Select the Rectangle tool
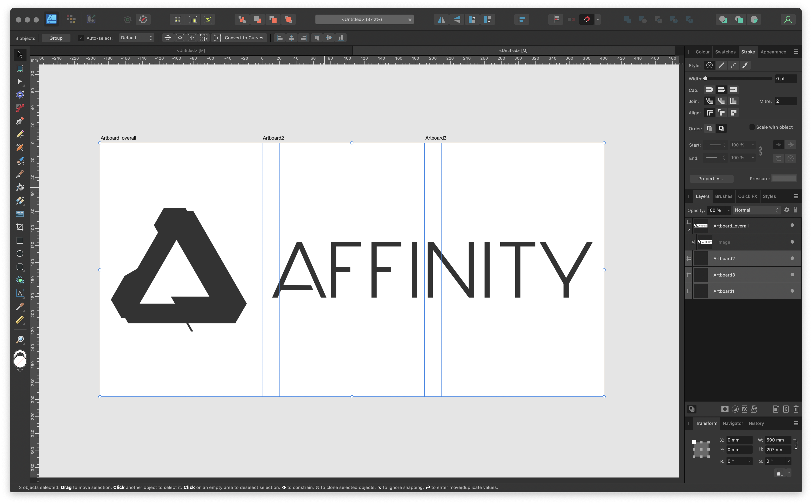 (20, 240)
